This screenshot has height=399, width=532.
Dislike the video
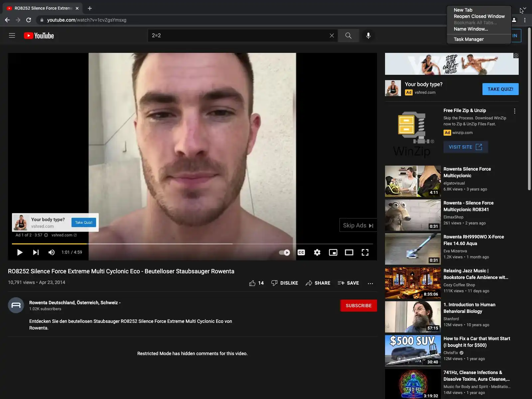(x=285, y=283)
